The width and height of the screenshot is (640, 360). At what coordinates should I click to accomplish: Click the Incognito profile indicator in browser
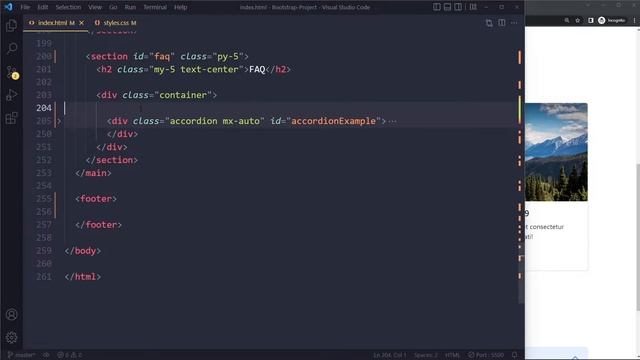coord(611,20)
